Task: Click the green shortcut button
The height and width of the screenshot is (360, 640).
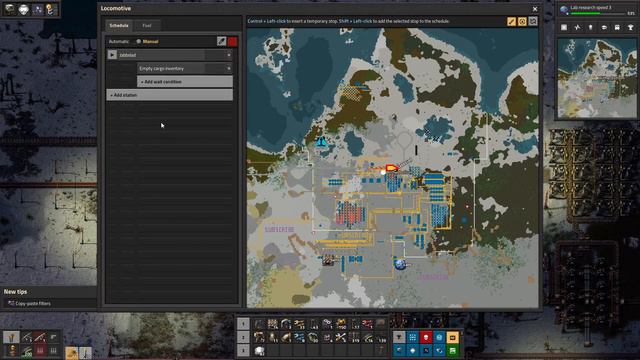Action: (x=453, y=351)
